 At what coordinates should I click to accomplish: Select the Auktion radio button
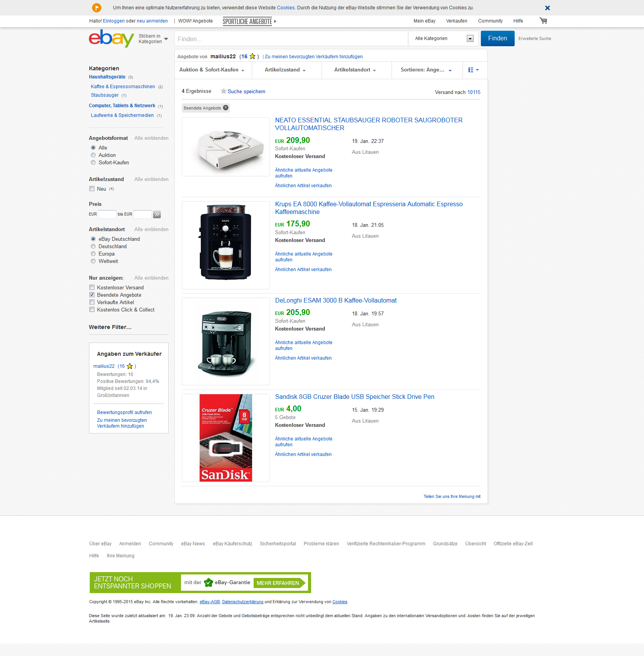(x=93, y=155)
